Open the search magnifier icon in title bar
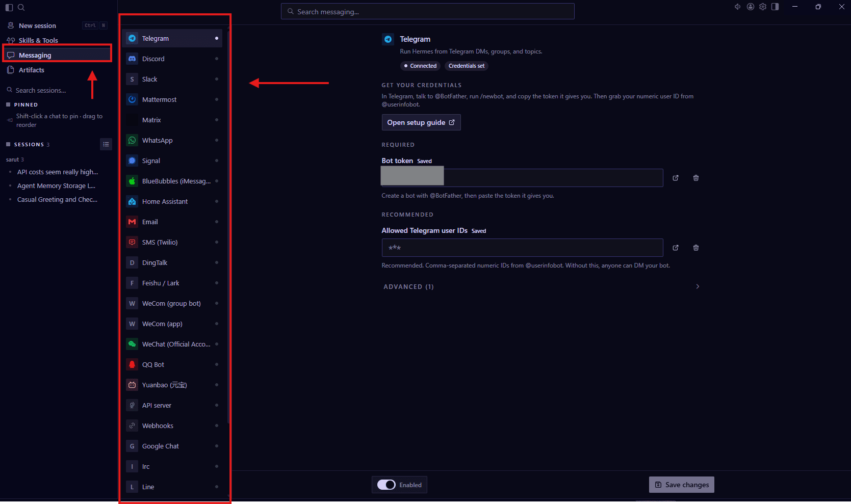851x504 pixels. 21,8
